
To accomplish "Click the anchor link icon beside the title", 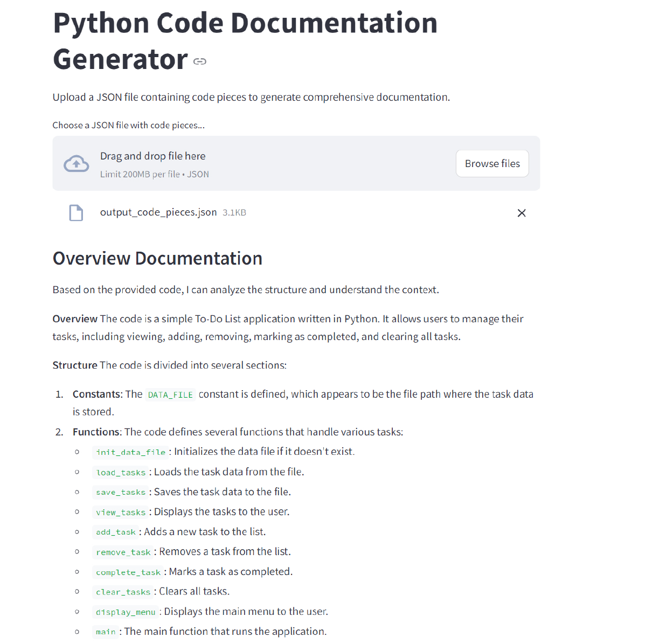I will 200,61.
